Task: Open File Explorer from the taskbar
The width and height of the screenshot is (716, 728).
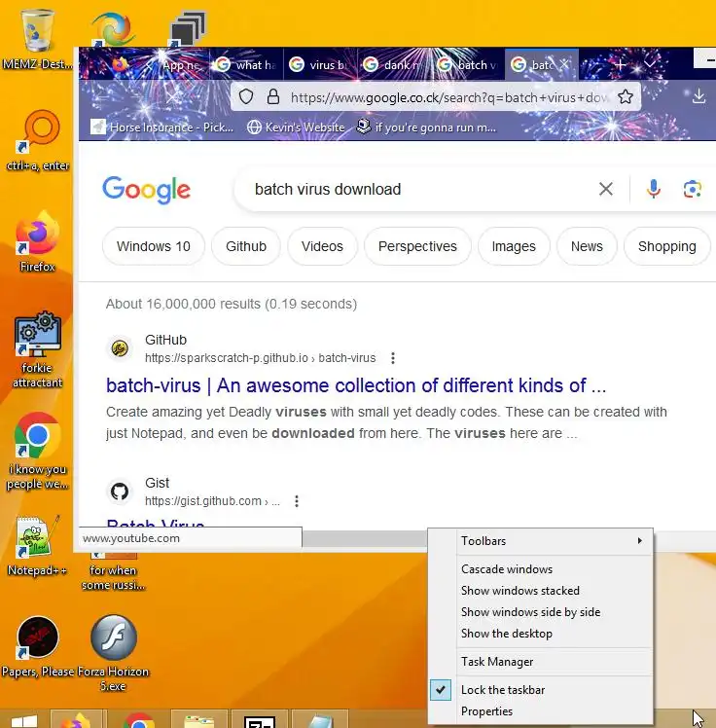Action: 198,719
